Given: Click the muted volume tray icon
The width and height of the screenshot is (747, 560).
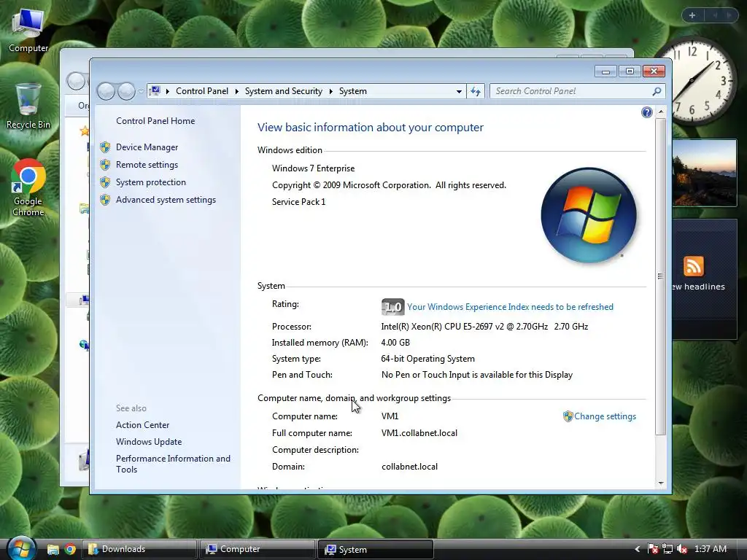Looking at the screenshot, I should [x=682, y=549].
